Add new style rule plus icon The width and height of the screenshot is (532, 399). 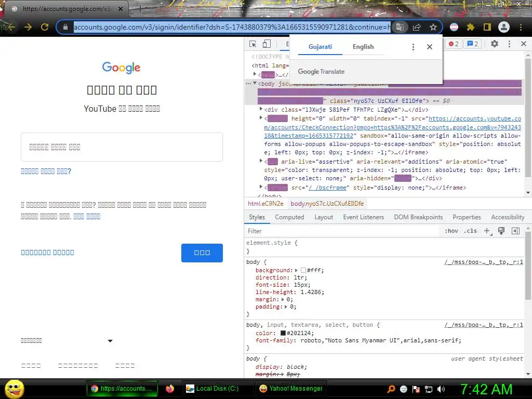tap(487, 231)
